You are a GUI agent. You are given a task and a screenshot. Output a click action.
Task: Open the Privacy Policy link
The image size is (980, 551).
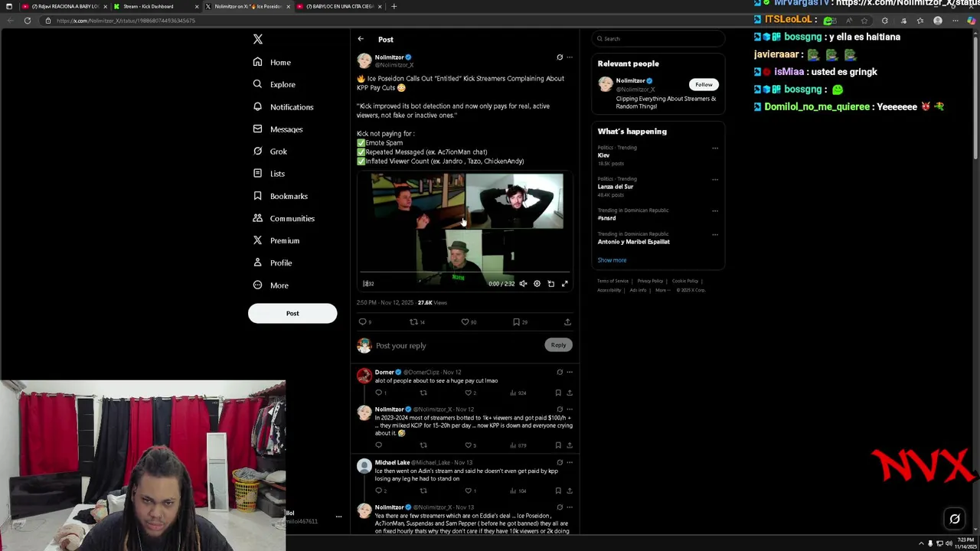click(650, 281)
